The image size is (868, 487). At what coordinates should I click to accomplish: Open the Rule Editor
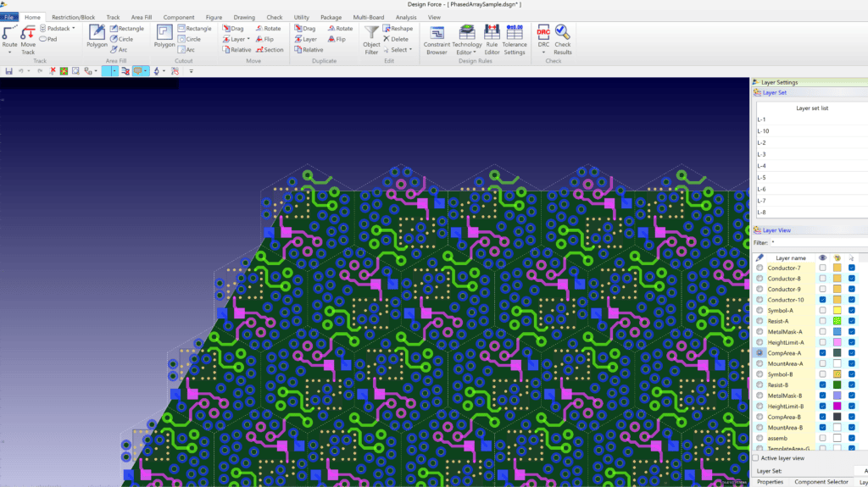tap(492, 40)
